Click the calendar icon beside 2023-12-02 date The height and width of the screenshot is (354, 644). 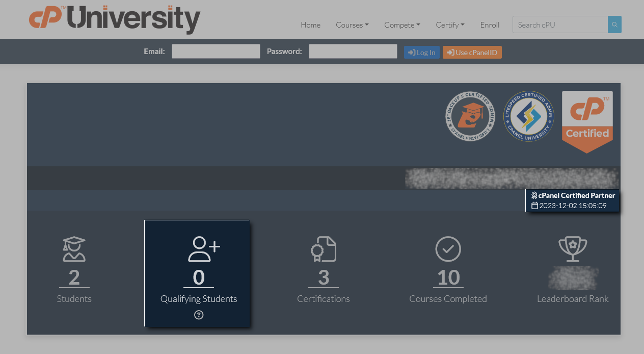534,206
